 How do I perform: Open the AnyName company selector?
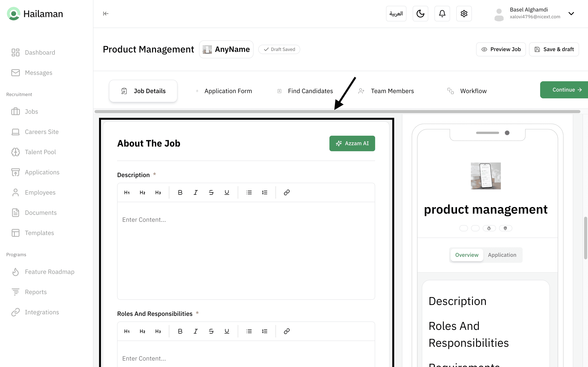[226, 49]
